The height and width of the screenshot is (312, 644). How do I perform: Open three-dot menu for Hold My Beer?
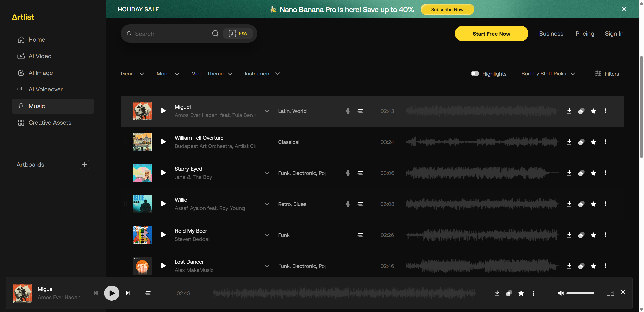point(605,235)
